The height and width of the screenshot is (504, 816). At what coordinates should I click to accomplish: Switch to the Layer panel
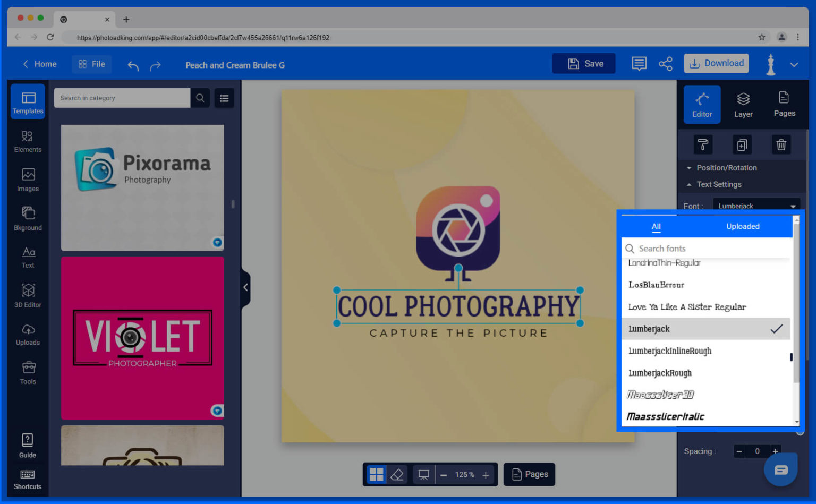point(743,104)
